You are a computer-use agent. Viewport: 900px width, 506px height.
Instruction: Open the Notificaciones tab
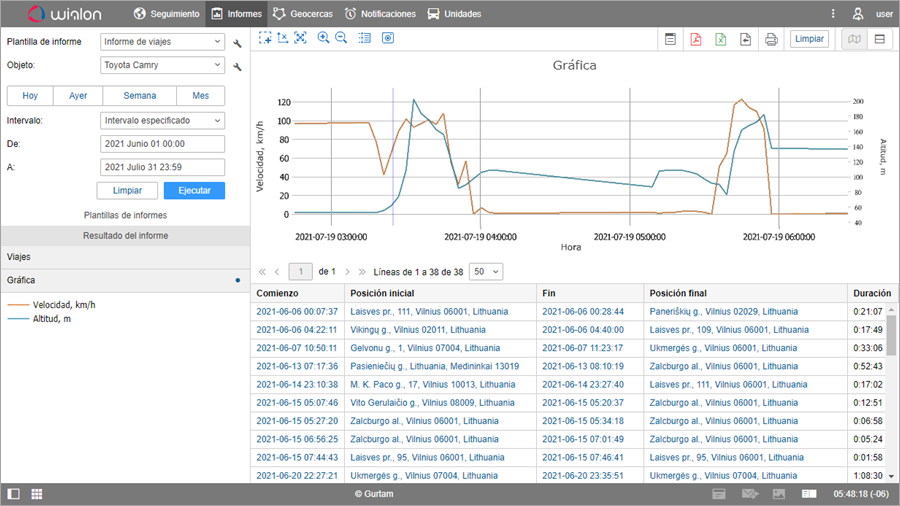379,14
